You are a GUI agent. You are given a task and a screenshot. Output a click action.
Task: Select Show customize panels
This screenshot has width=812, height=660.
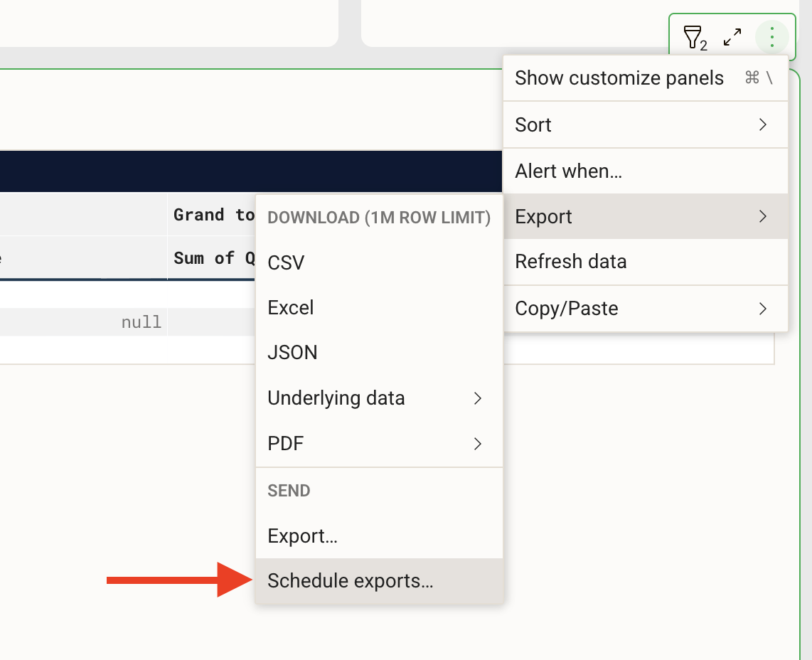(645, 78)
